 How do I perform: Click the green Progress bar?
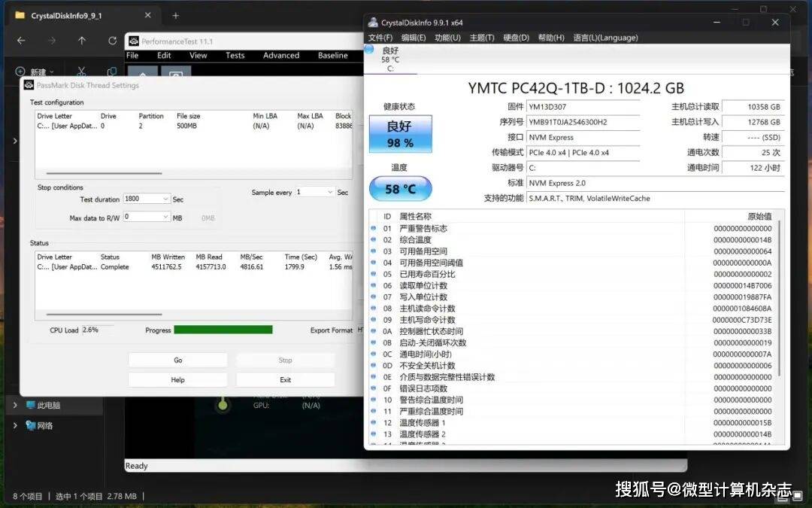(223, 330)
